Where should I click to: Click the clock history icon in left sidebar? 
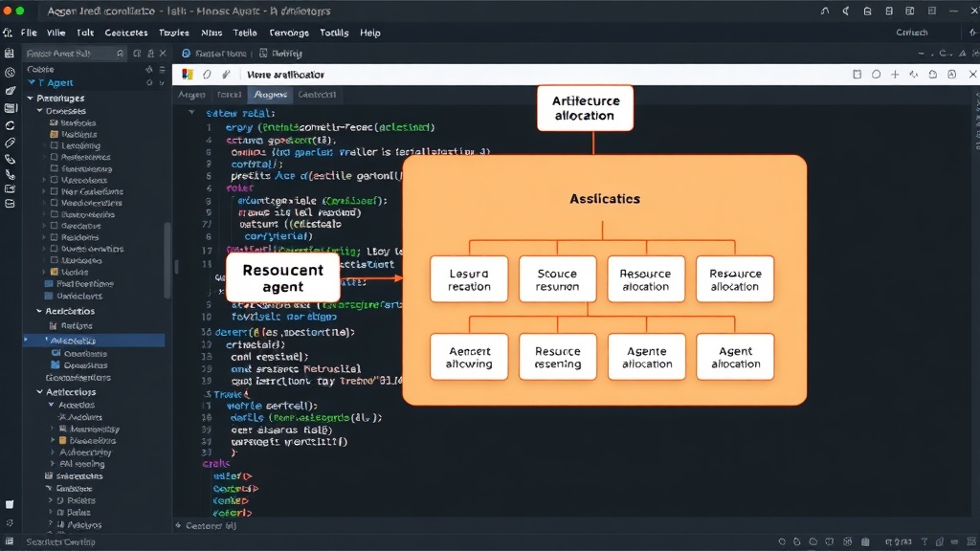point(10,73)
